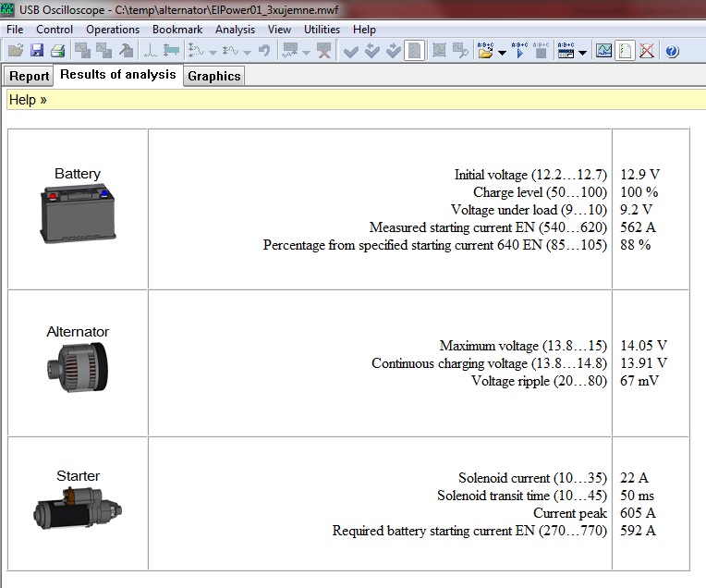Click the Save floppy disk icon
Image resolution: width=706 pixels, height=588 pixels.
click(37, 52)
